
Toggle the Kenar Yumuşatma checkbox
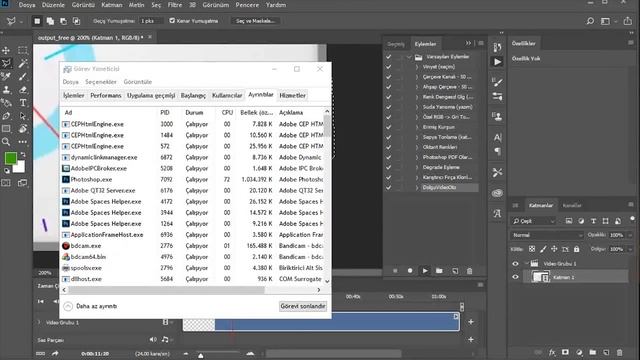[x=172, y=20]
